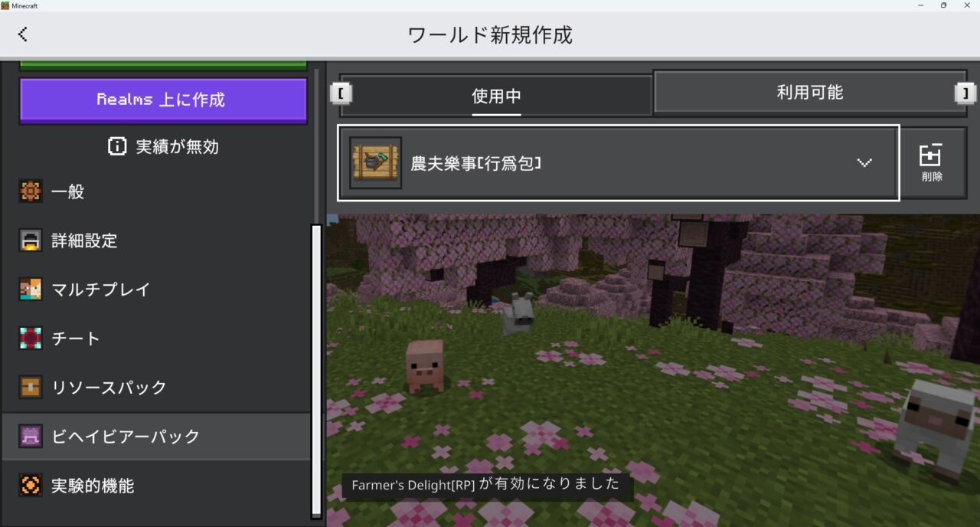Select the チート sidebar icon
This screenshot has width=980, height=527.
(x=29, y=338)
